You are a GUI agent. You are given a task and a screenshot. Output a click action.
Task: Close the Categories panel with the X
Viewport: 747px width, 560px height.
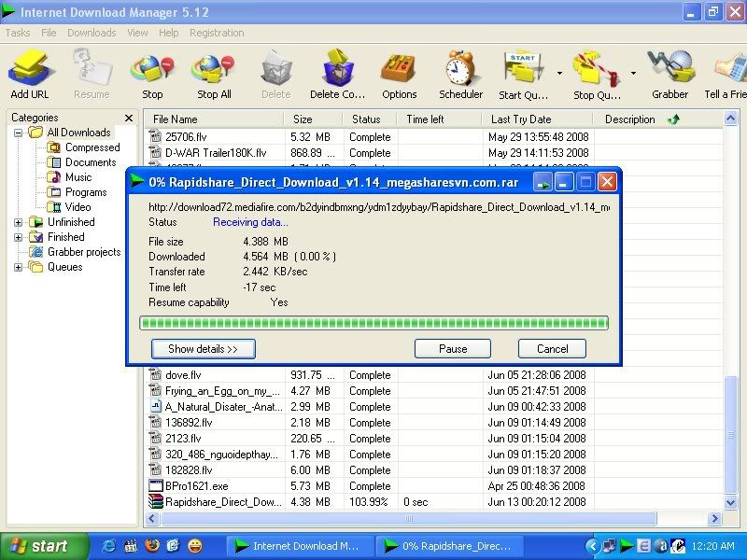click(129, 118)
